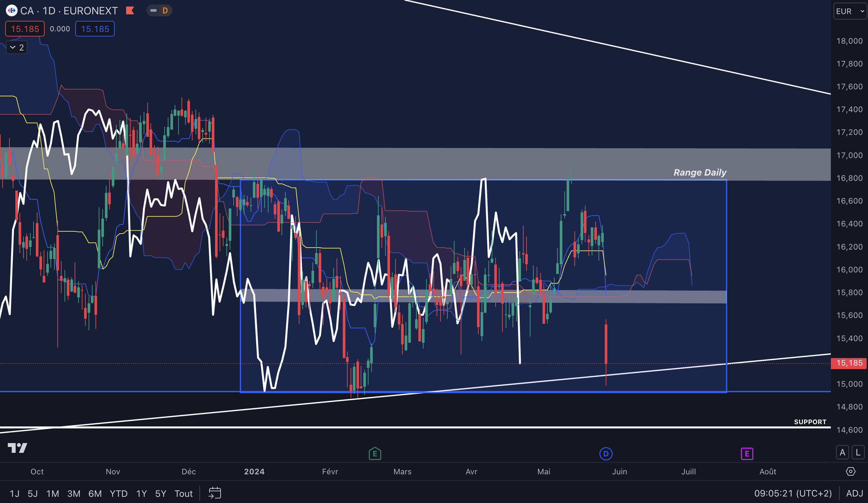Viewport: 868px width, 503px height.
Task: Open the EUR currency dropdown
Action: tap(850, 11)
